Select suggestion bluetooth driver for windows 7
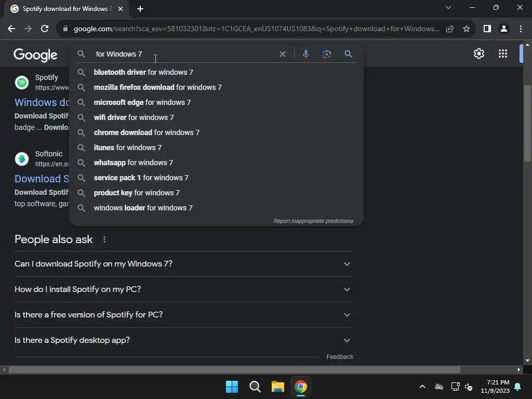This screenshot has height=399, width=532. (217, 72)
